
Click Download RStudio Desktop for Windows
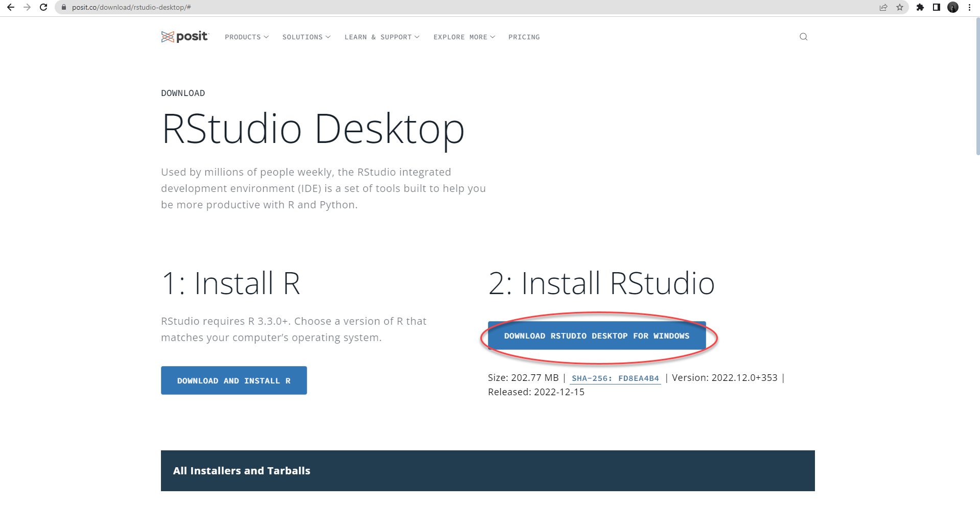pyautogui.click(x=596, y=336)
